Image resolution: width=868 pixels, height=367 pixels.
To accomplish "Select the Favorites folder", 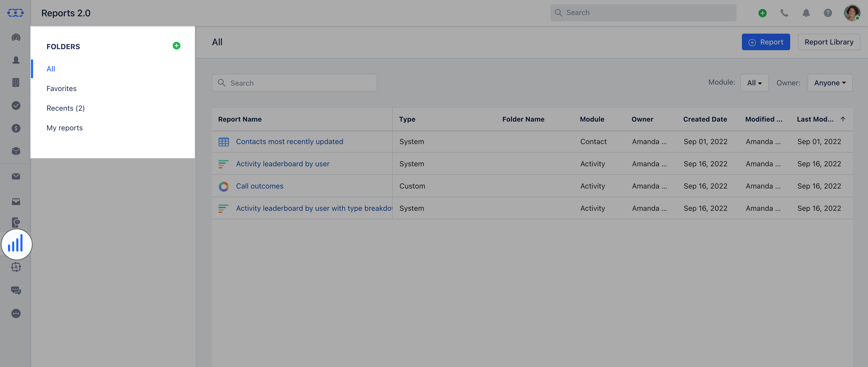I will click(x=61, y=88).
